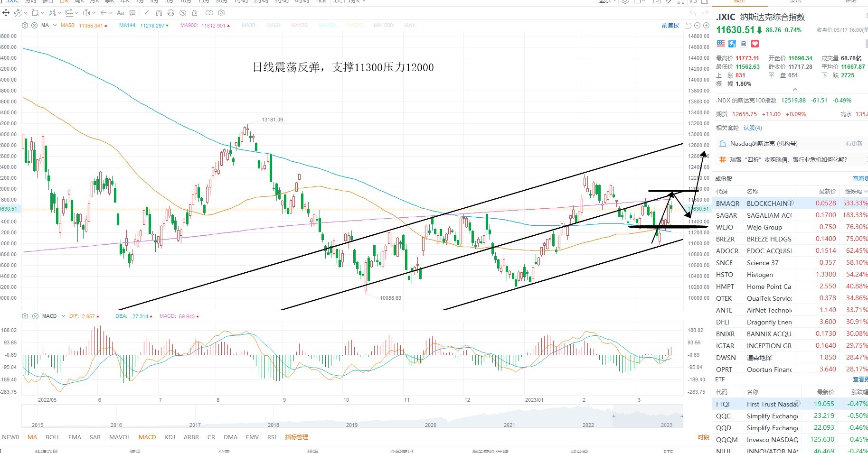Switch to the KDJ indicator tab
The width and height of the screenshot is (868, 453).
point(170,437)
